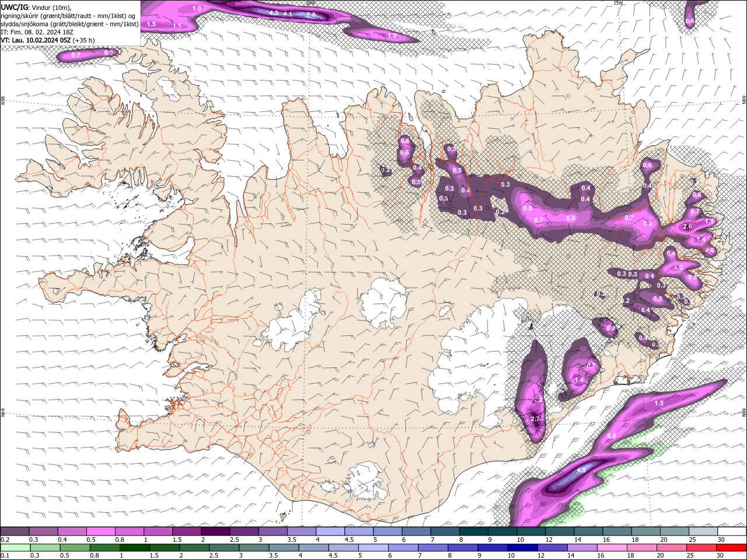This screenshot has width=747, height=560.
Task: Click the 4.1 value in the northern band
Action: tap(288, 13)
